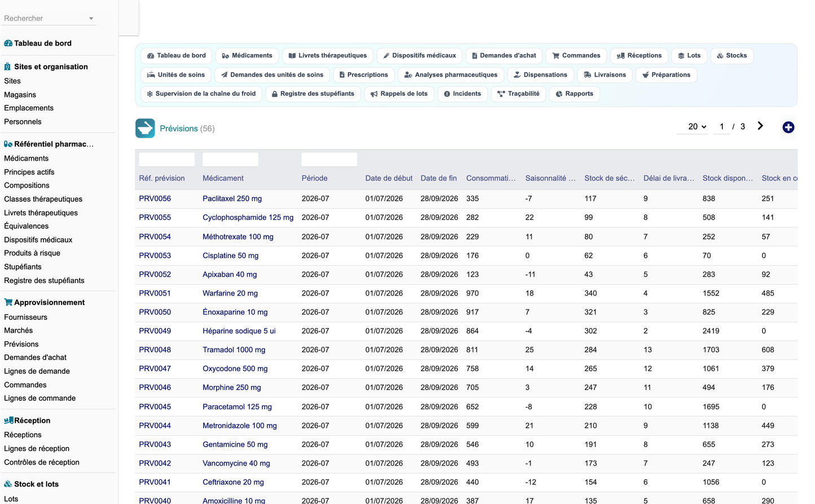Open Registre des stupéfiants shortcut button
Image resolution: width=815 pixels, height=504 pixels.
[x=313, y=94]
